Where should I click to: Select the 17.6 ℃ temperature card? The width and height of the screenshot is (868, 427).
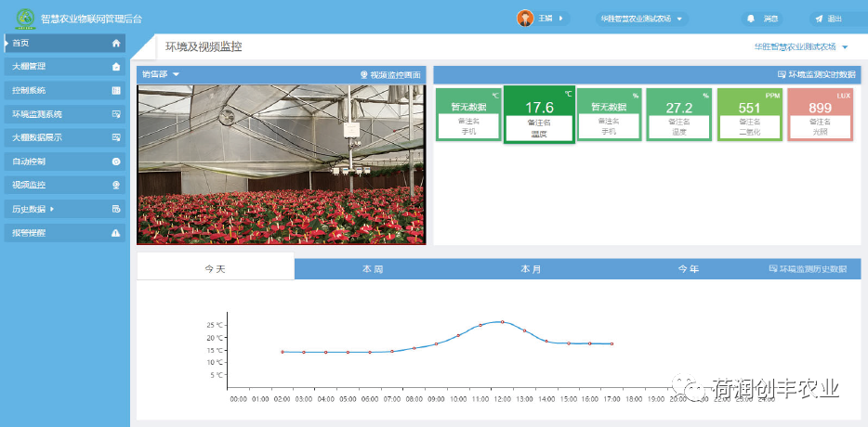point(539,114)
